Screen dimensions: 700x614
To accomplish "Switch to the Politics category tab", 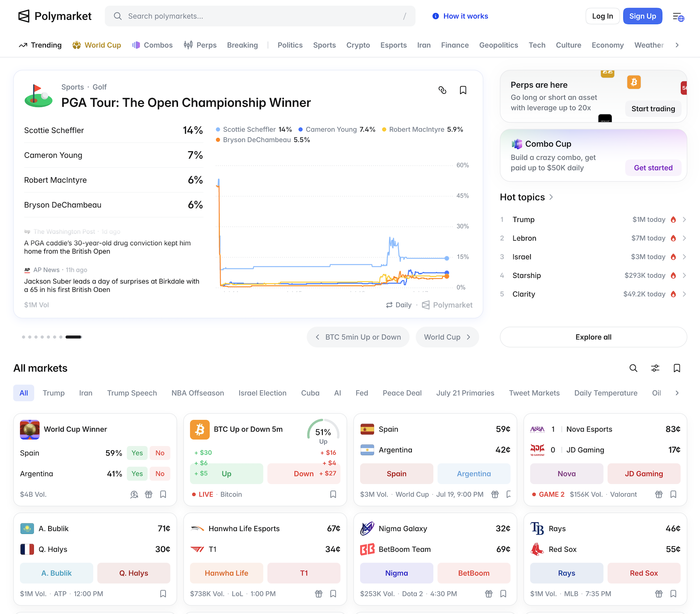I will pyautogui.click(x=290, y=45).
